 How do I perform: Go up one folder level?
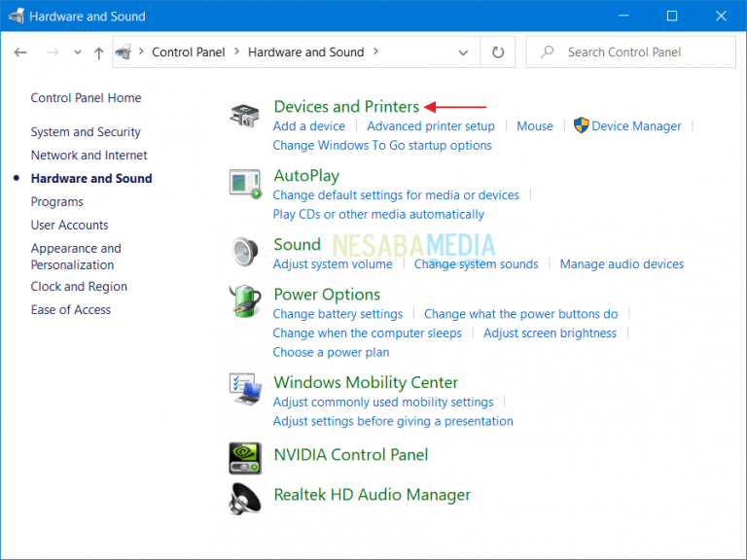(98, 53)
